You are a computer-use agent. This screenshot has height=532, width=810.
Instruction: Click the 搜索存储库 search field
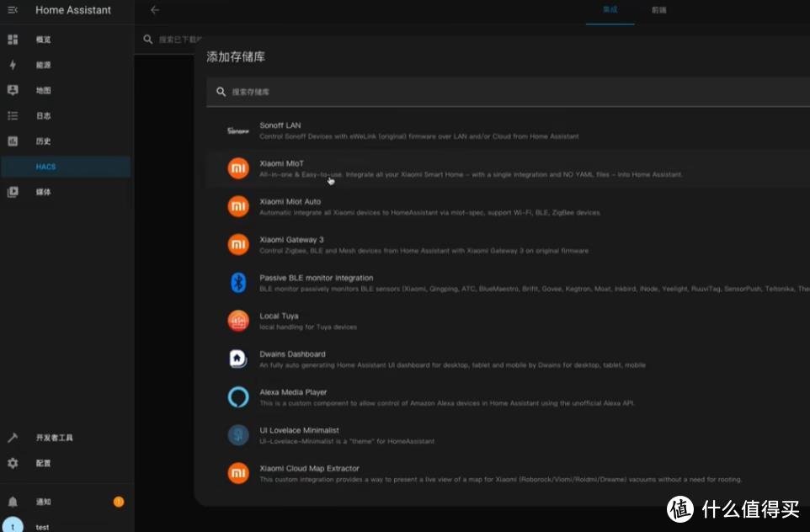point(505,92)
